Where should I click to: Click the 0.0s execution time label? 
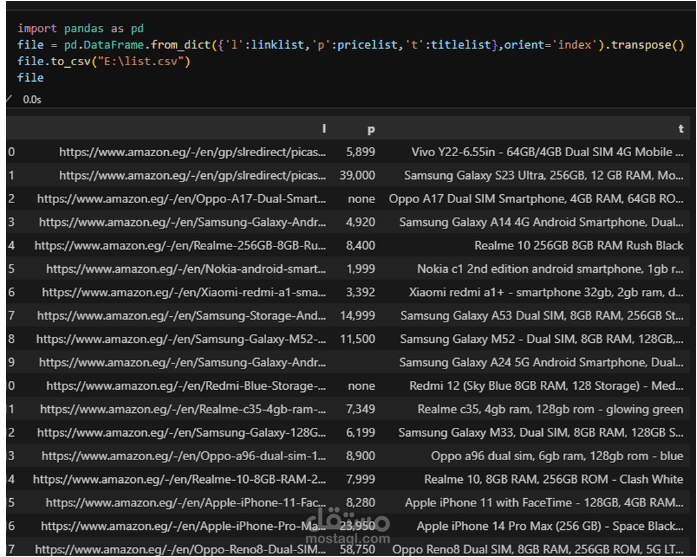(32, 100)
